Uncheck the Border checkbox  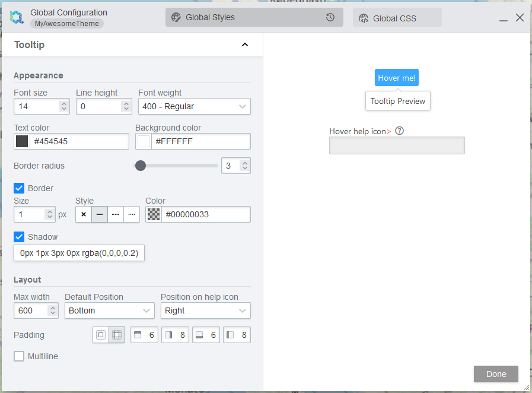[x=19, y=188]
